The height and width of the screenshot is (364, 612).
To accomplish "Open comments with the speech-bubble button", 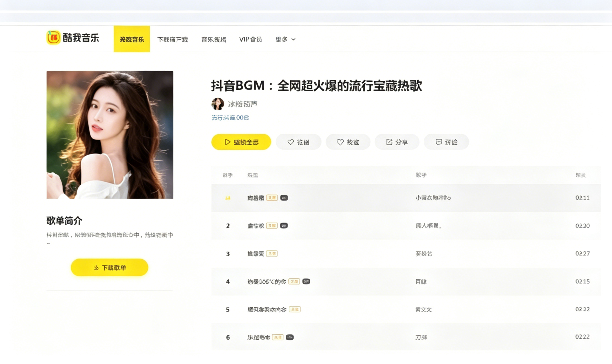I will click(446, 142).
